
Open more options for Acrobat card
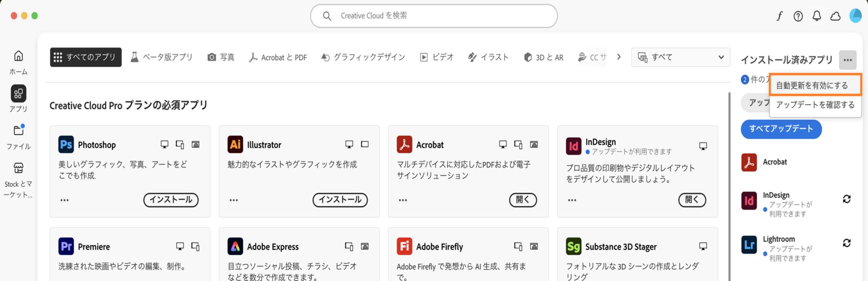click(x=403, y=200)
